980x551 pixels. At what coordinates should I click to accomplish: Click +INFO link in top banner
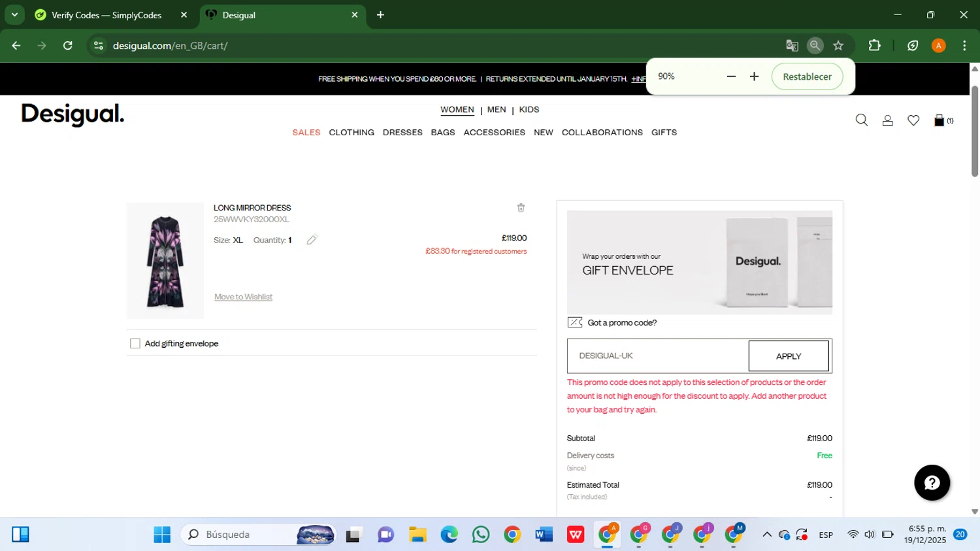pos(638,79)
